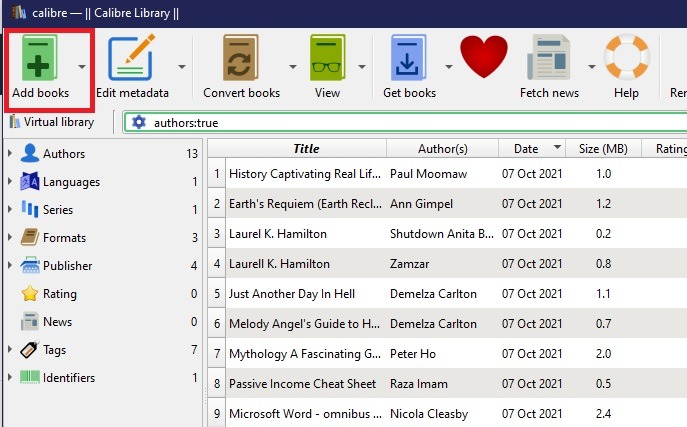Click the Get books icon
The width and height of the screenshot is (687, 427).
[408, 58]
